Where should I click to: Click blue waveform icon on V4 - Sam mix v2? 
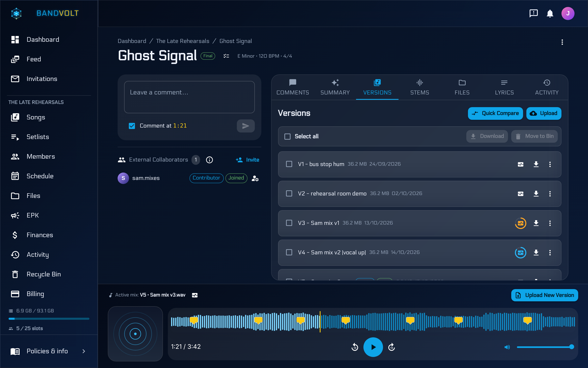click(x=520, y=253)
